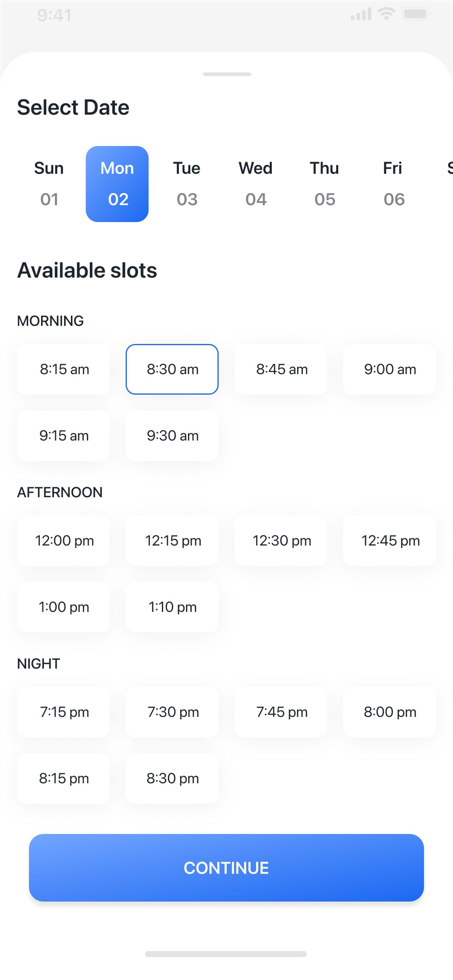The image size is (453, 980).
Task: Choose Wed 04 in date picker
Action: pos(256,184)
